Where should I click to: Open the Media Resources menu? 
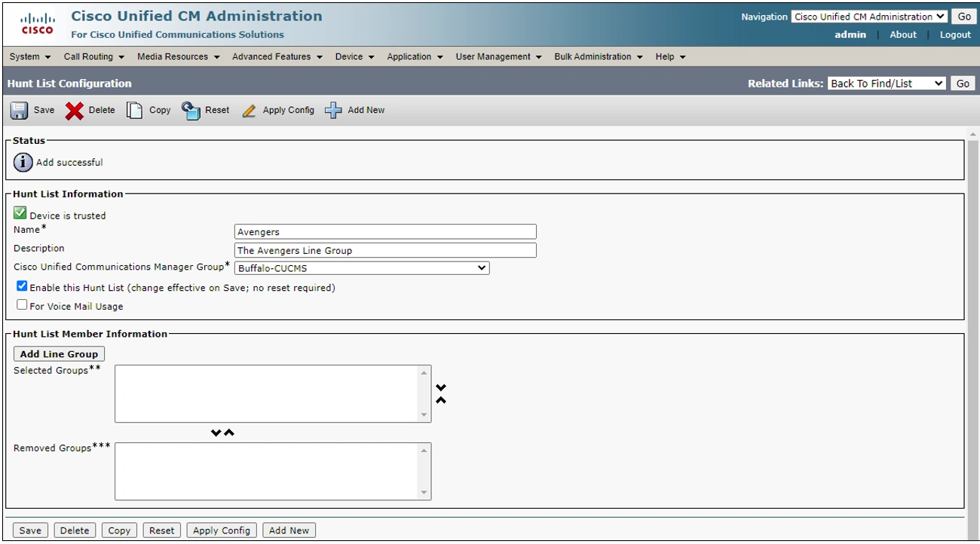pos(179,57)
